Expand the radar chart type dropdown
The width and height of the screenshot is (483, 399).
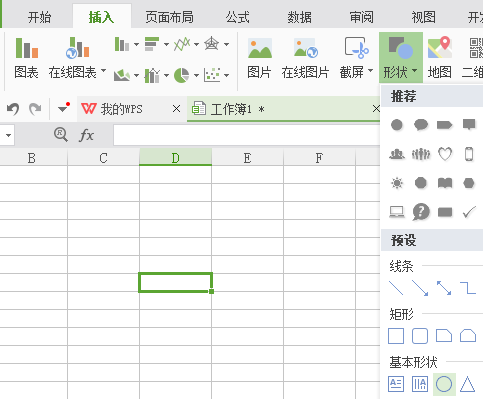226,44
